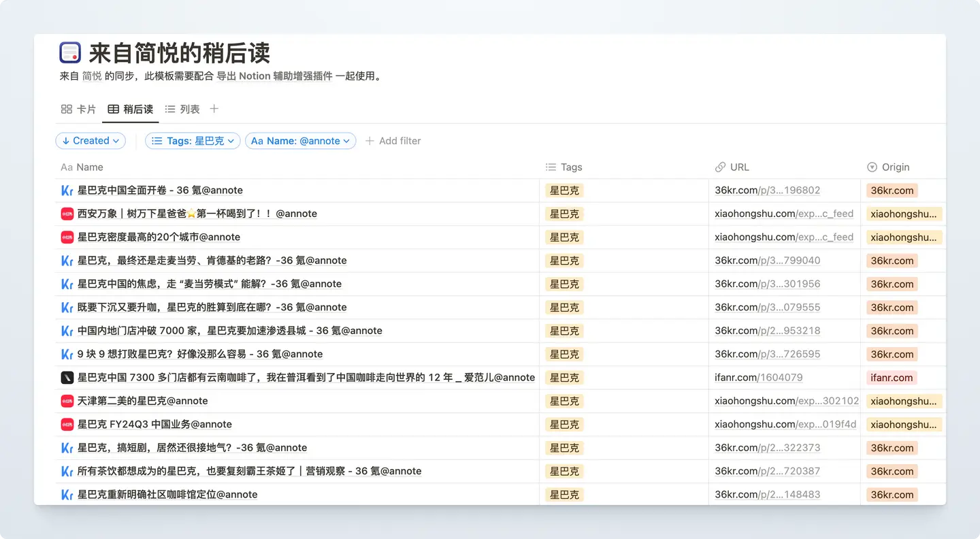Click the Origin column header
Image resolution: width=980 pixels, height=539 pixels.
(889, 167)
